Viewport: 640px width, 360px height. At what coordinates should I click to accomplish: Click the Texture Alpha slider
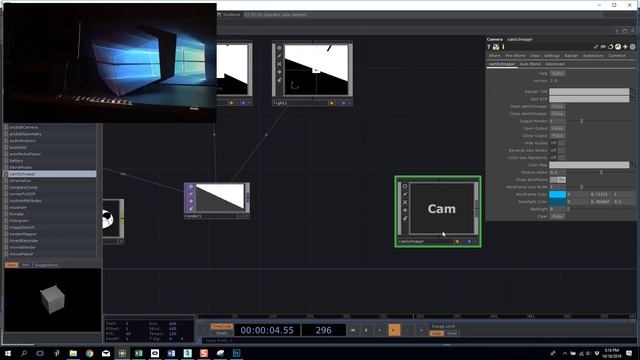coord(601,172)
